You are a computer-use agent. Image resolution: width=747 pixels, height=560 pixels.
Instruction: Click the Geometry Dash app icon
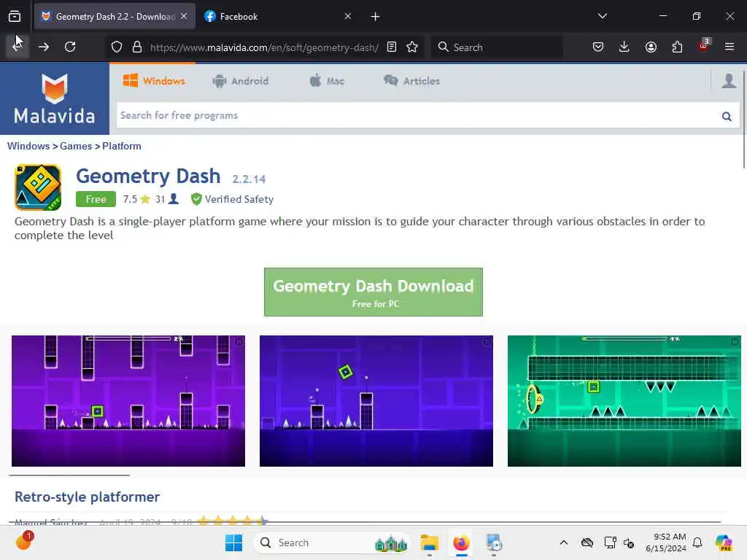(38, 187)
